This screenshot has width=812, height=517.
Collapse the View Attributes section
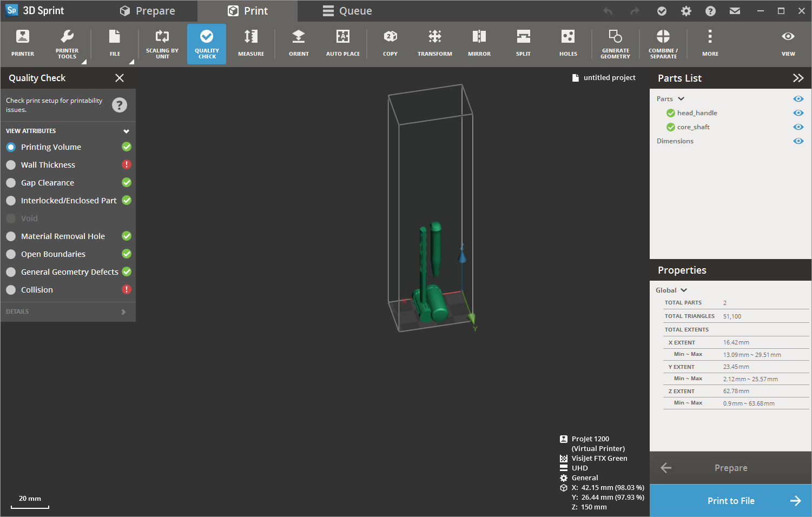(x=126, y=130)
